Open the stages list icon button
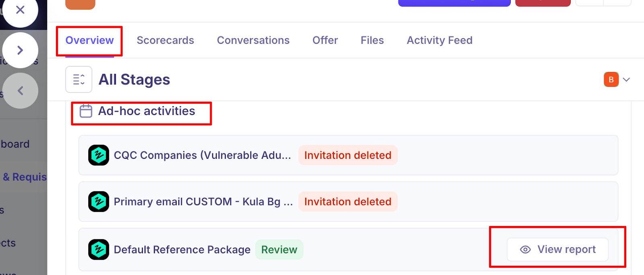Screen dimensions: 644x275 tap(79, 80)
